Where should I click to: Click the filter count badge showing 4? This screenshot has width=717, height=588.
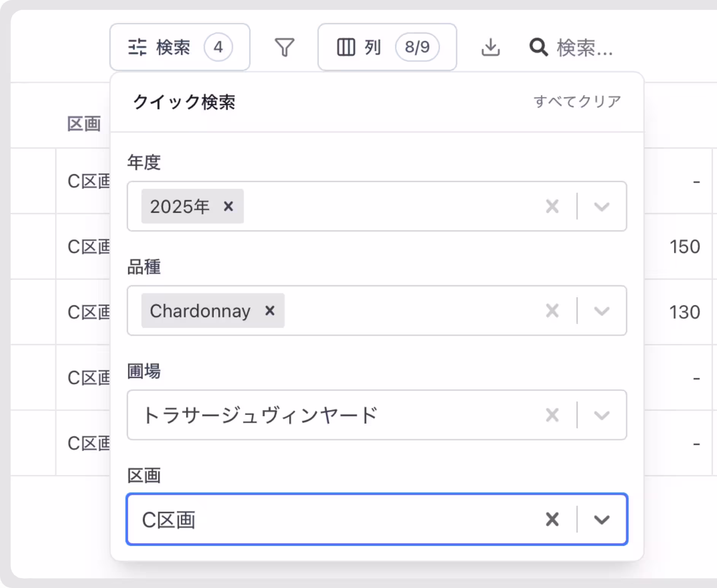(x=217, y=46)
